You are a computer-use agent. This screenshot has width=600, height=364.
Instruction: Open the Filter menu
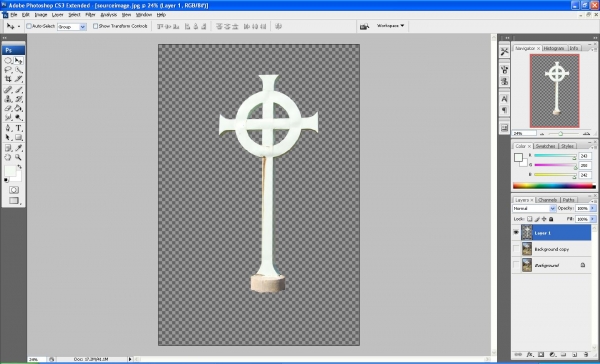click(x=90, y=15)
